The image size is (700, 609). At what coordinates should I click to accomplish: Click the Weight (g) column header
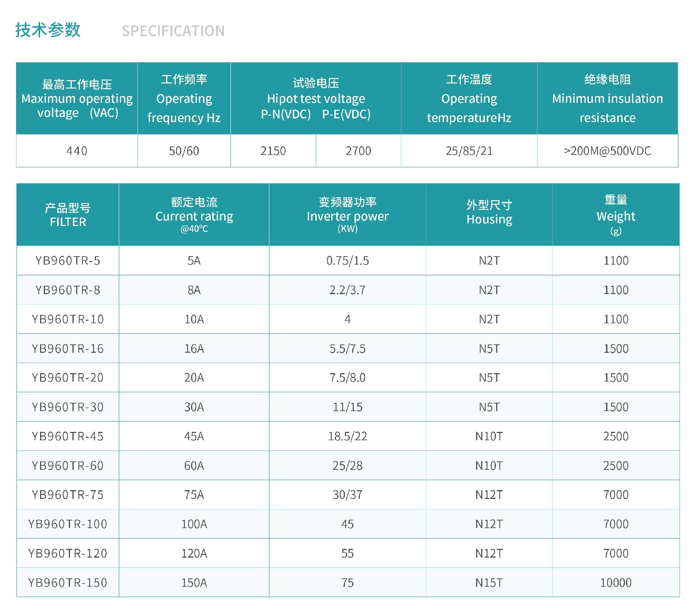616,215
